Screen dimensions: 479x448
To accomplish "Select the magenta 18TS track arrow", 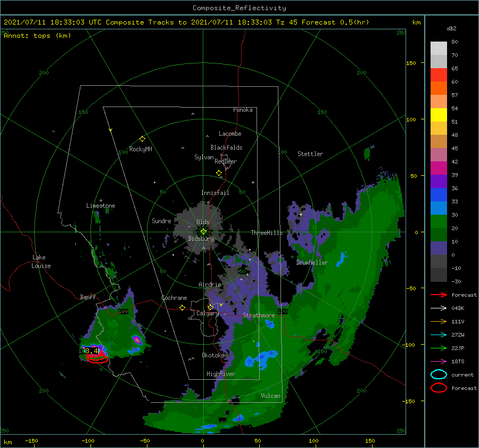I will [439, 362].
